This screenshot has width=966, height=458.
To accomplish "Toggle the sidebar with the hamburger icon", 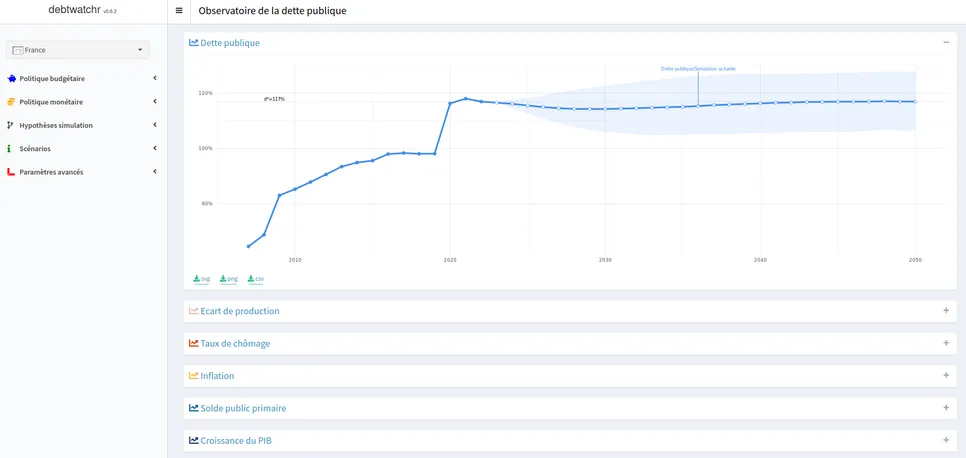I will coord(179,11).
